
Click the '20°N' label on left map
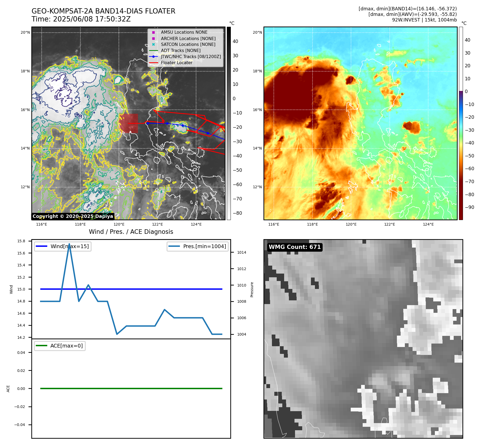25,33
